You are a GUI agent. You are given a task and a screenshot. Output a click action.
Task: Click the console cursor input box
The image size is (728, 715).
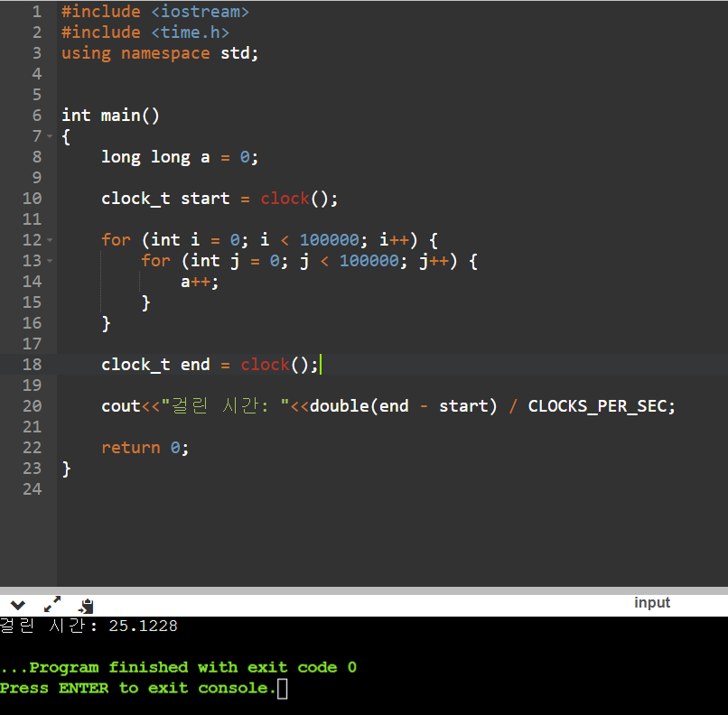point(283,689)
